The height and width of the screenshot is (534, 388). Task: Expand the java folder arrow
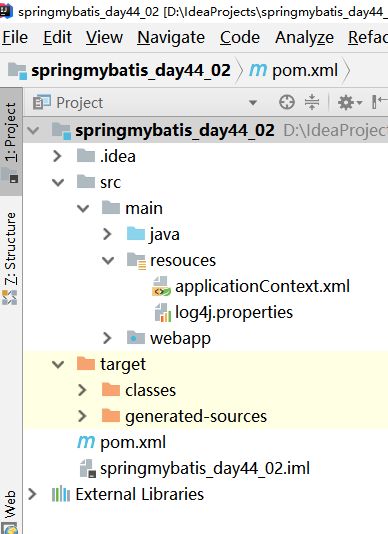[x=107, y=234]
